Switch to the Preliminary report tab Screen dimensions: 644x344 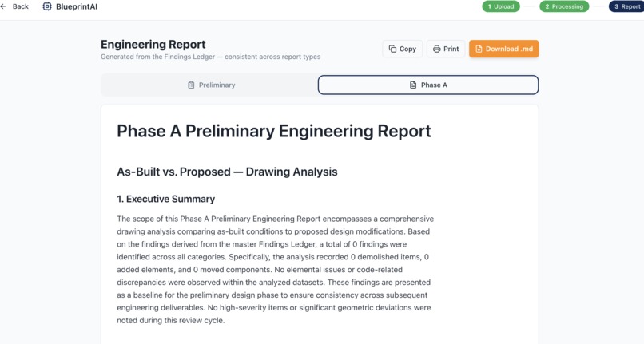(x=209, y=85)
